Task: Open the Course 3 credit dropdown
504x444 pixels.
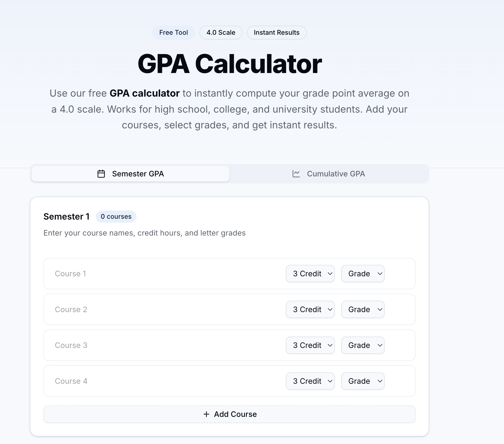Action: click(310, 345)
